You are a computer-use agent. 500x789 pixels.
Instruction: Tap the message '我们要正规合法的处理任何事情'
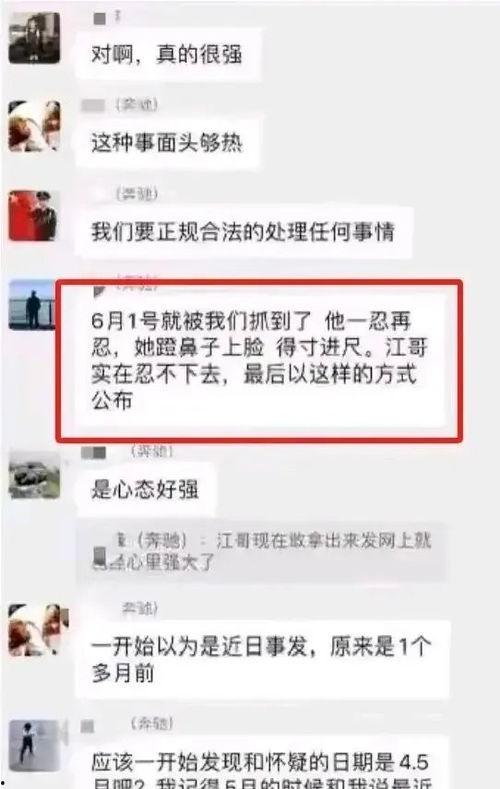click(244, 232)
